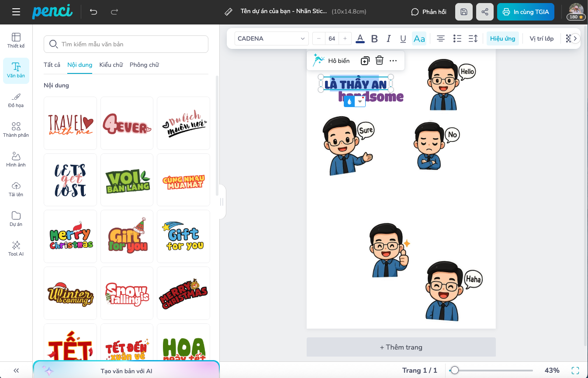Switch to the Kiểu chữ tab
588x378 pixels.
(111, 65)
